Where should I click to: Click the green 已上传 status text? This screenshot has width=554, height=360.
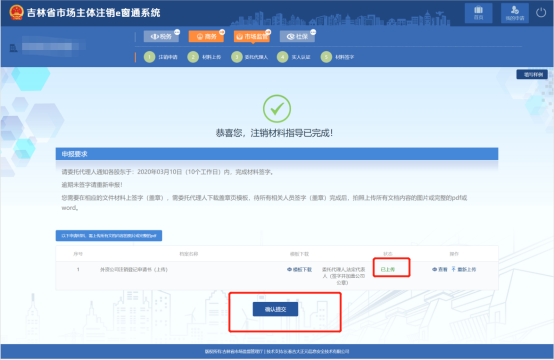(388, 270)
